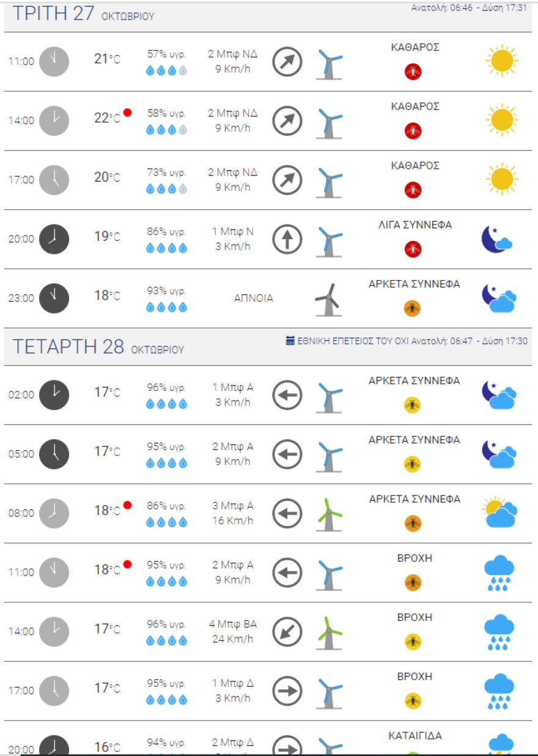The width and height of the screenshot is (538, 756).
Task: Click the northeast wind arrow at Tuesday 14:00
Action: click(287, 120)
